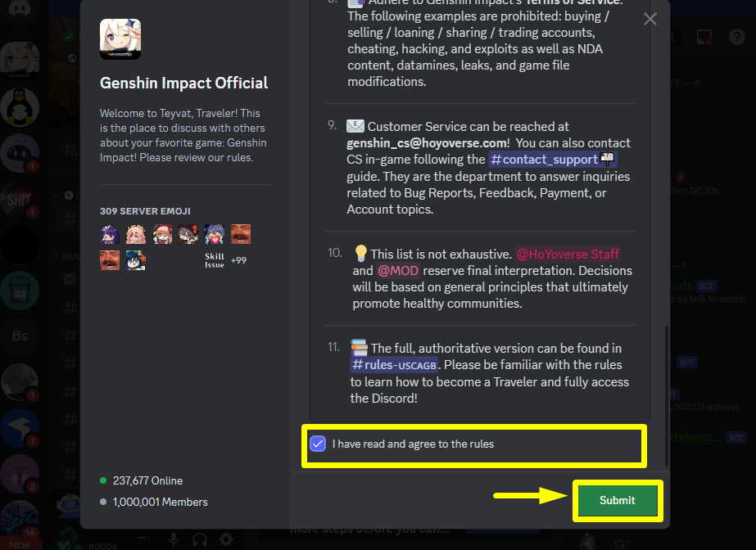The width and height of the screenshot is (756, 550).
Task: Click 'Genshin Impact Official' title
Action: click(183, 83)
